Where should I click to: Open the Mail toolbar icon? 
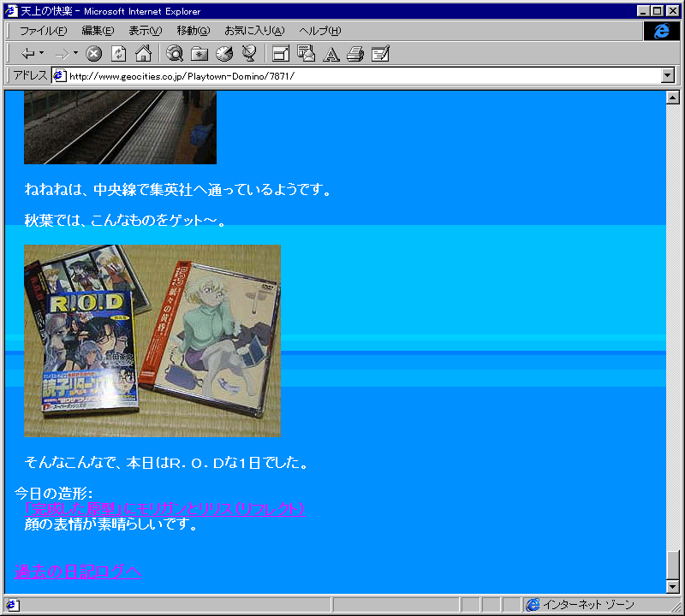(306, 54)
